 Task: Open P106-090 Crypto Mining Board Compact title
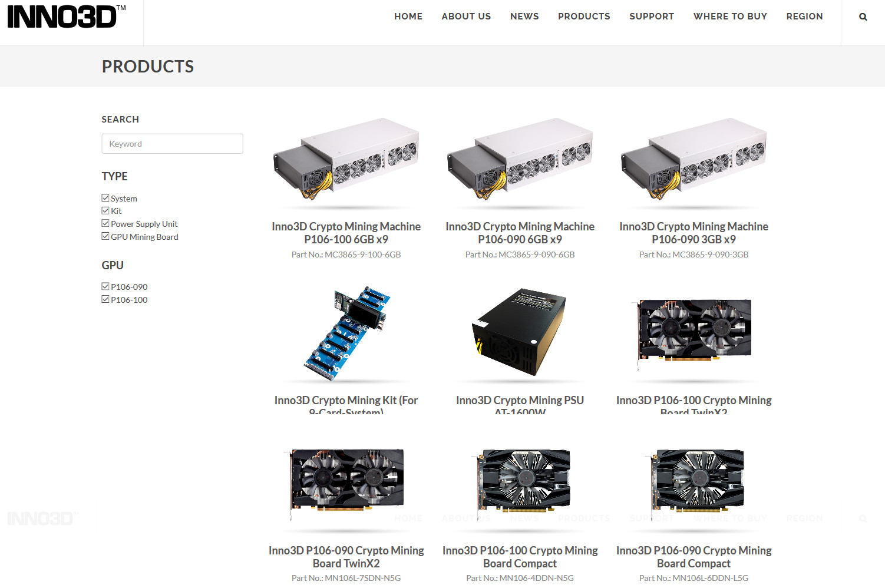point(694,557)
